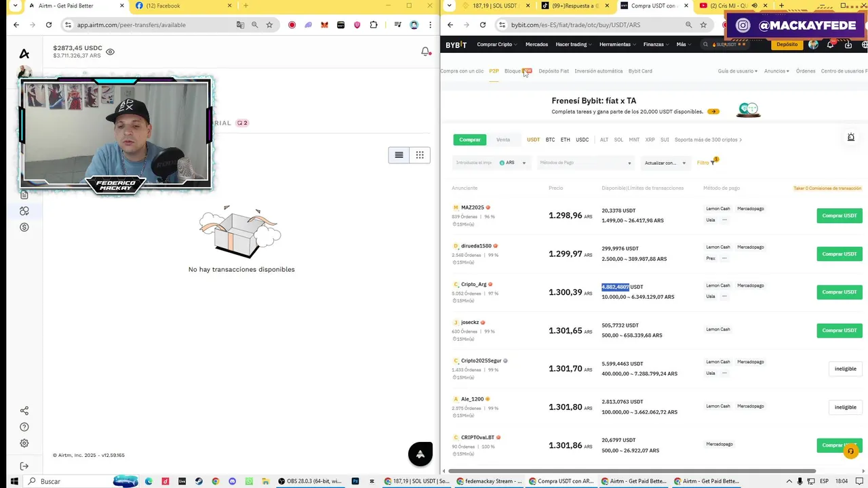Image resolution: width=868 pixels, height=488 pixels.
Task: Open the Bybit logo home link
Action: (x=456, y=45)
